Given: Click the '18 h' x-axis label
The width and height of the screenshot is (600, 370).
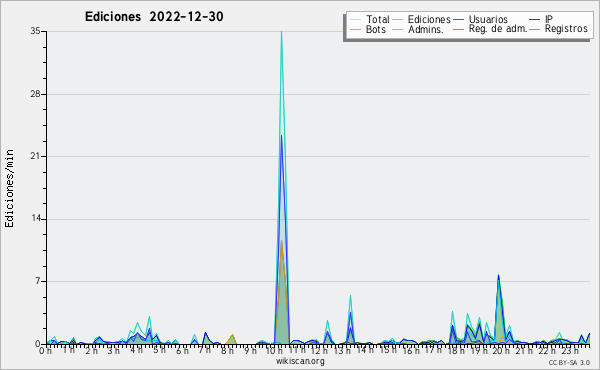Looking at the screenshot, I should [456, 351].
